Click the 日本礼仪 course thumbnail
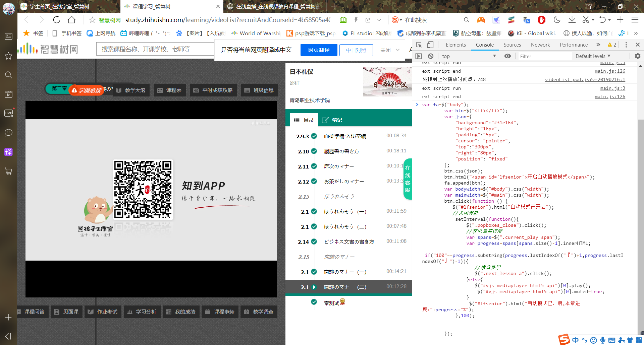This screenshot has height=345, width=644. [x=387, y=82]
